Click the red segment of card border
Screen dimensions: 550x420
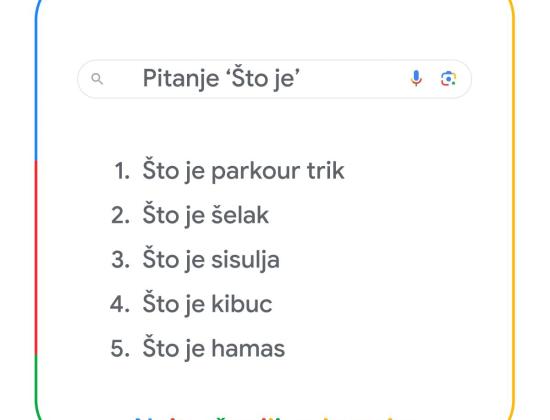coord(36,258)
